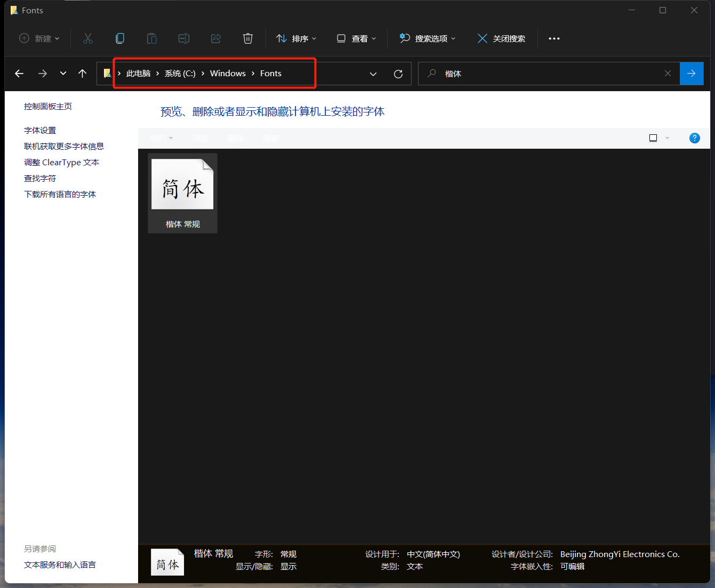Open the blue Help question mark
The height and width of the screenshot is (588, 715).
(x=695, y=138)
